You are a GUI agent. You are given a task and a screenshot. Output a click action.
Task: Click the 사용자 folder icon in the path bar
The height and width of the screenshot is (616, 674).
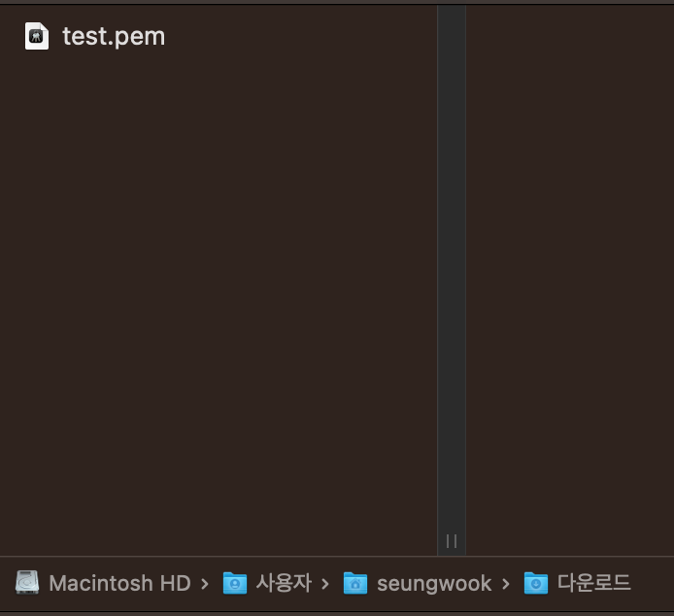point(235,583)
